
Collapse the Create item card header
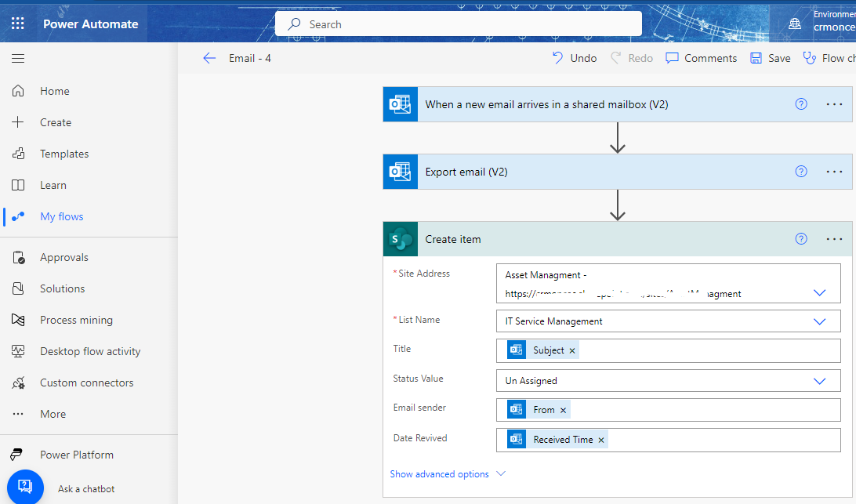tap(618, 239)
